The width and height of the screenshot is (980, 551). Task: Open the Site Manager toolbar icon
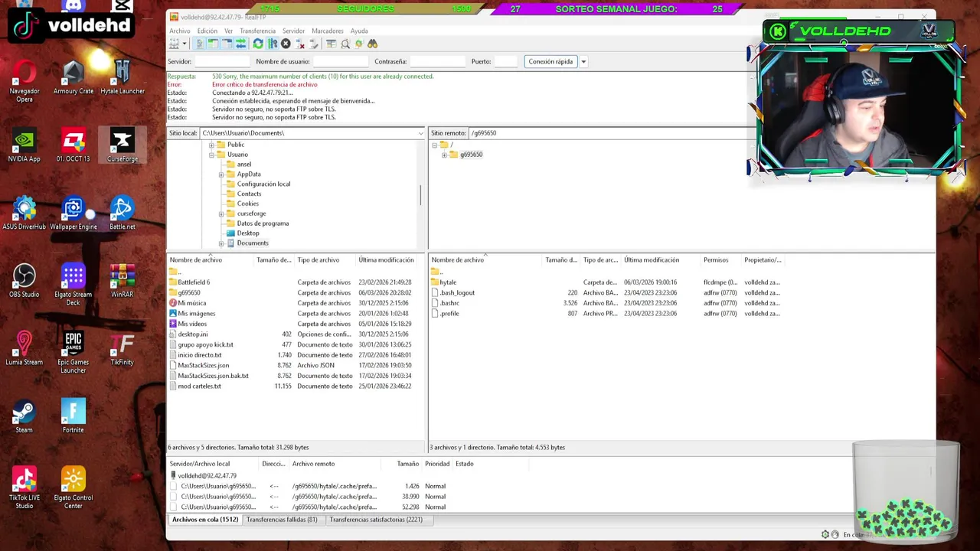175,44
